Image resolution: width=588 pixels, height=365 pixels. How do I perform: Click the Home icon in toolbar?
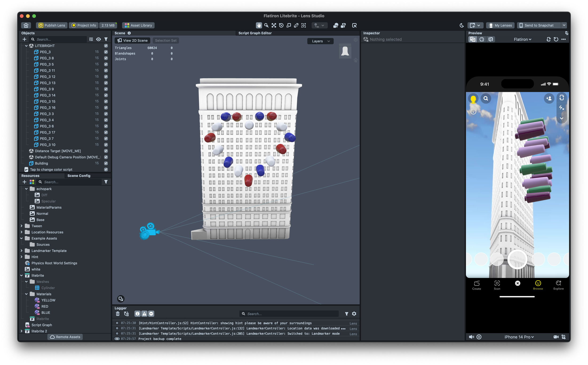(x=26, y=25)
